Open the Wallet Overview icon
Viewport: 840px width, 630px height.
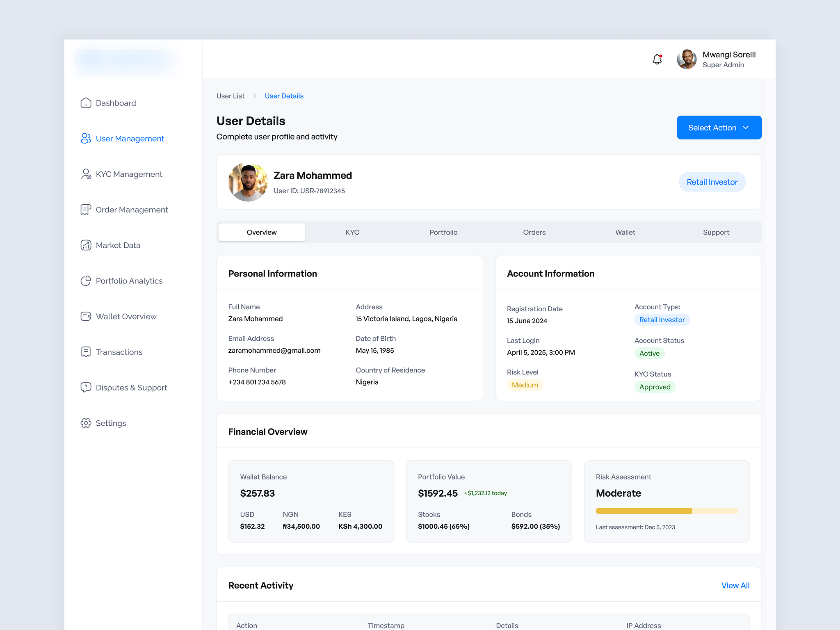[86, 316]
